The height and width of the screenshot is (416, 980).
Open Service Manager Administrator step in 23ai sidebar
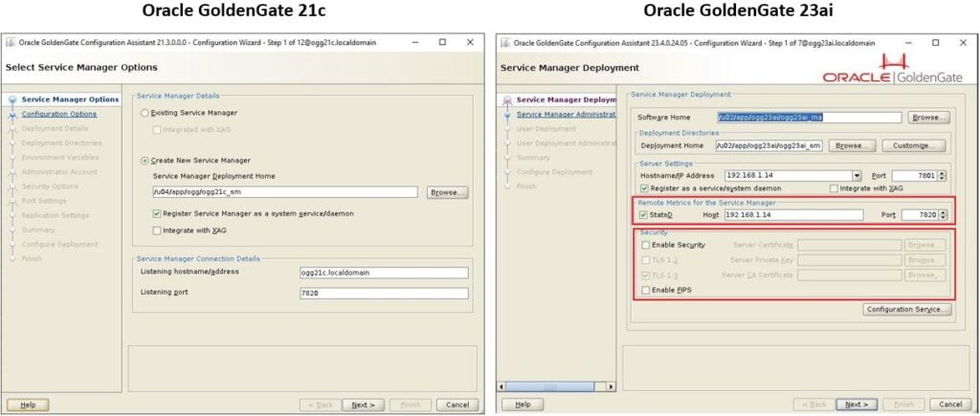coord(566,114)
